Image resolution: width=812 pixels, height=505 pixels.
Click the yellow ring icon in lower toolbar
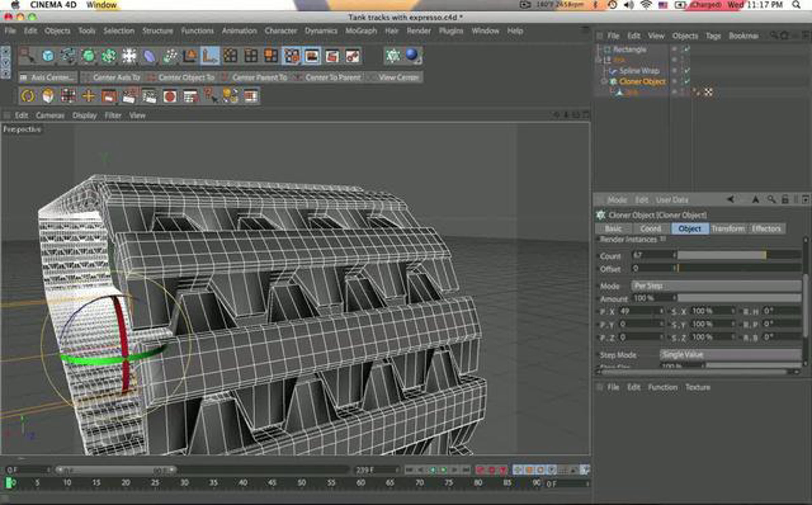click(x=28, y=96)
